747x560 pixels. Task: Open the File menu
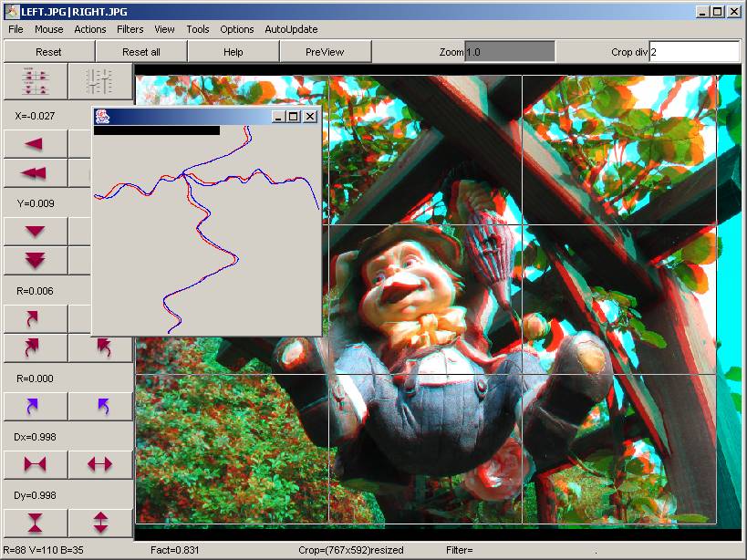[x=16, y=29]
